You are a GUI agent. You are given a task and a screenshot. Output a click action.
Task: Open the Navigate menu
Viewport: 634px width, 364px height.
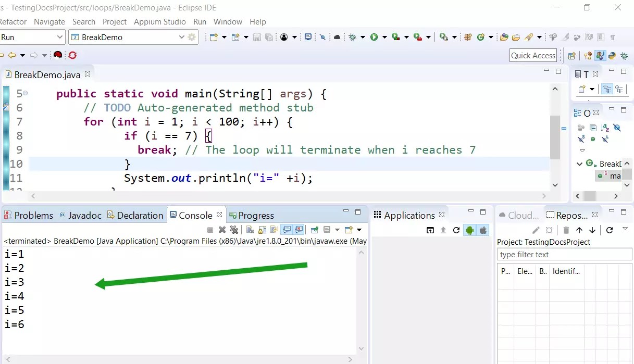(49, 21)
